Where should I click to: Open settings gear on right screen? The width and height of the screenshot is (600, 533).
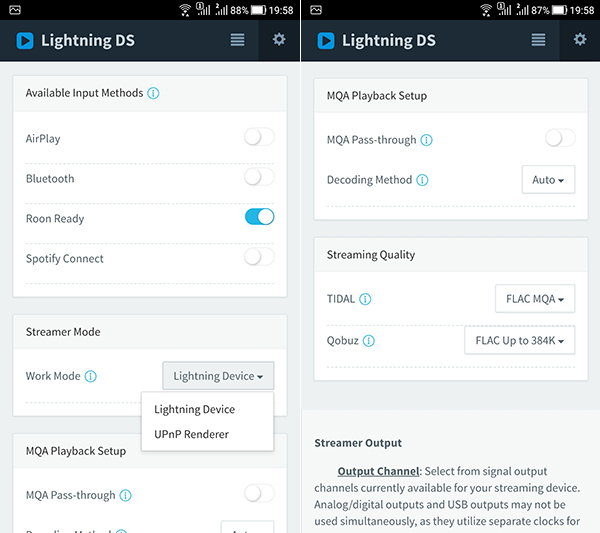tap(580, 39)
